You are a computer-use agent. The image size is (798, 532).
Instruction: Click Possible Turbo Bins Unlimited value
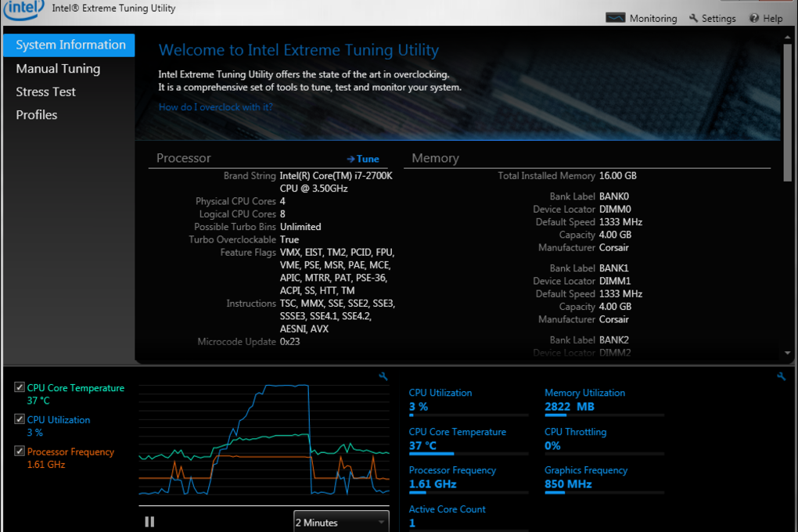coord(300,227)
